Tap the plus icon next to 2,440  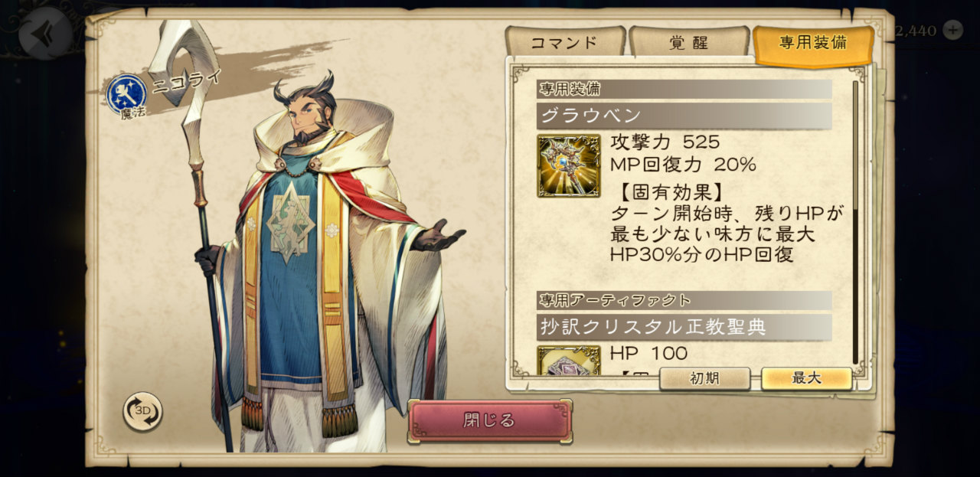[952, 31]
